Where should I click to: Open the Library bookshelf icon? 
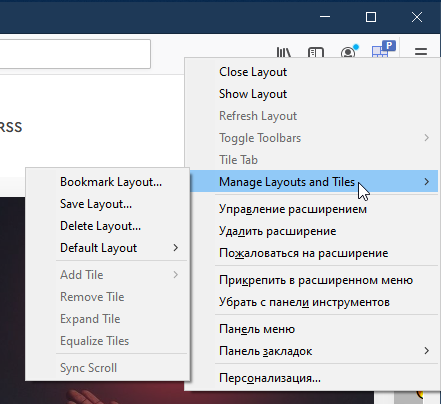284,52
